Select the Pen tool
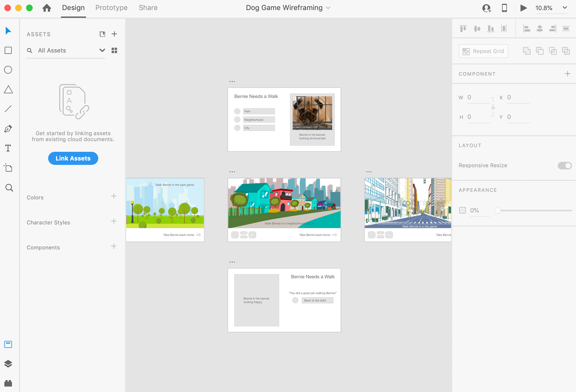 8,129
